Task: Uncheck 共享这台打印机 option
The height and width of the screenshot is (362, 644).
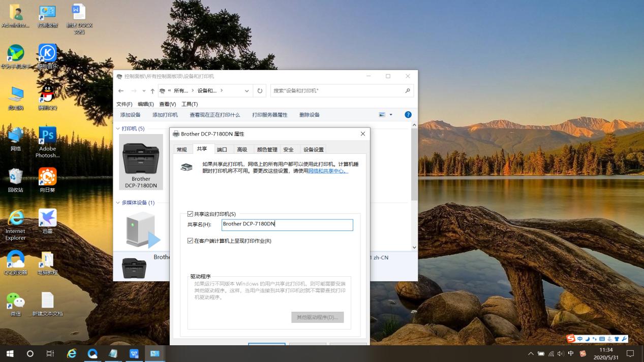Action: click(x=190, y=214)
